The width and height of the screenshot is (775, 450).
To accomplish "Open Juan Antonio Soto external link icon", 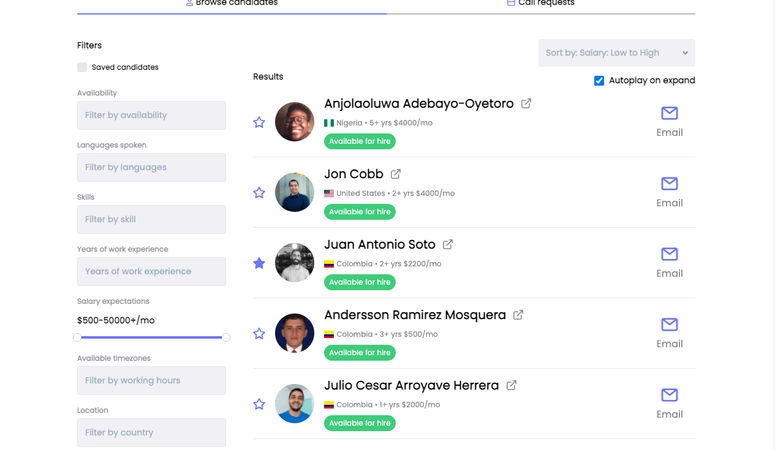I will pos(448,244).
